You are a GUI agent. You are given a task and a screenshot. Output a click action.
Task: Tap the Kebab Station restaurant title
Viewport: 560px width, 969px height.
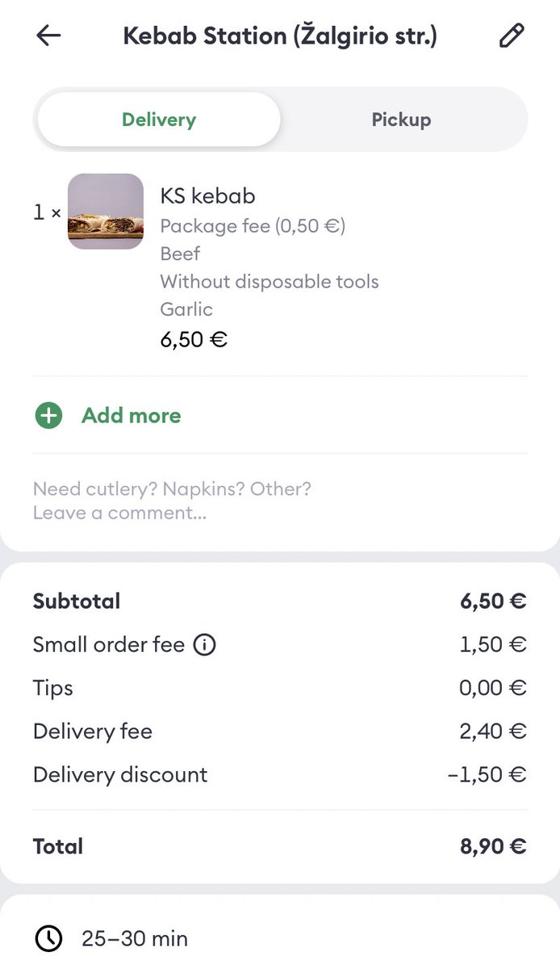click(x=280, y=36)
